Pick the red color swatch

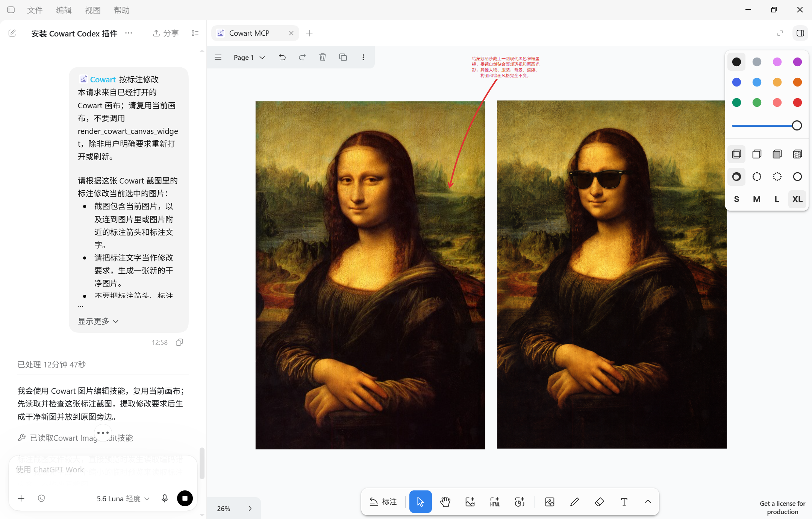(797, 102)
